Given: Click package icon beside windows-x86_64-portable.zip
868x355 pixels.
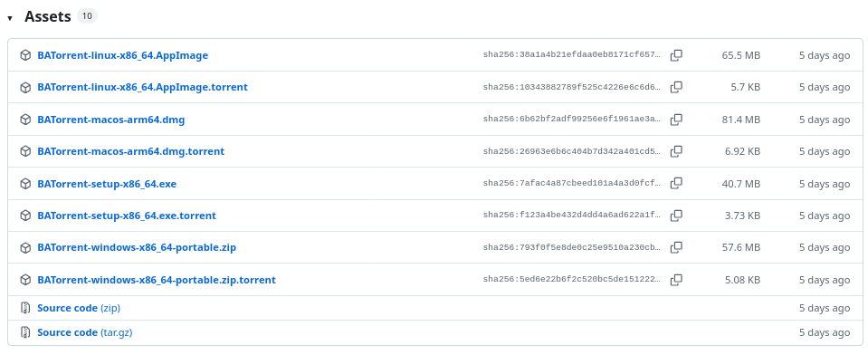Looking at the screenshot, I should point(25,247).
